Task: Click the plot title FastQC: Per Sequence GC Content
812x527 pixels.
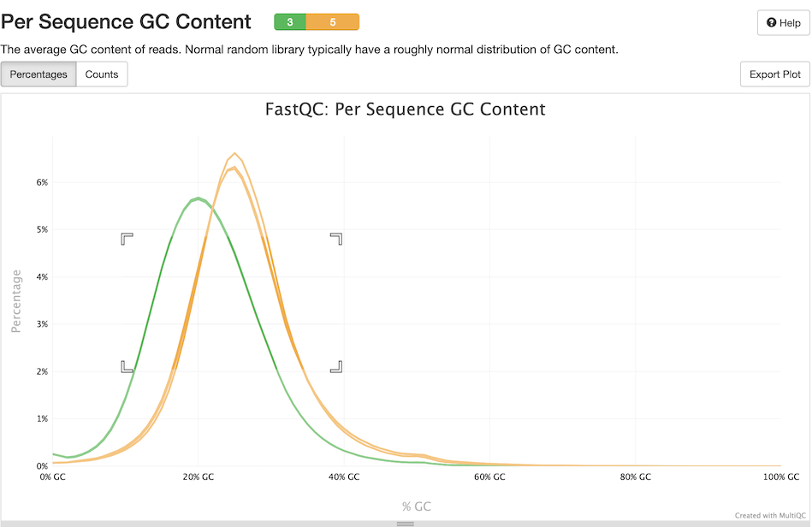Action: pyautogui.click(x=406, y=110)
